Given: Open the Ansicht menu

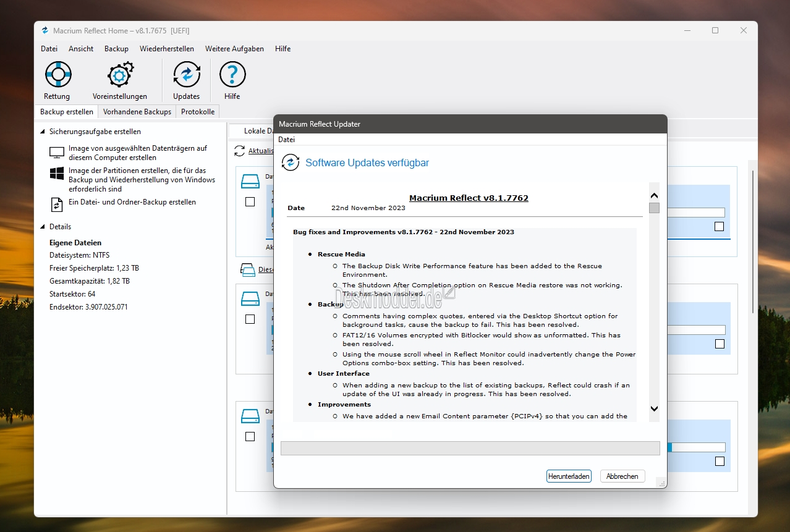Looking at the screenshot, I should coord(81,49).
